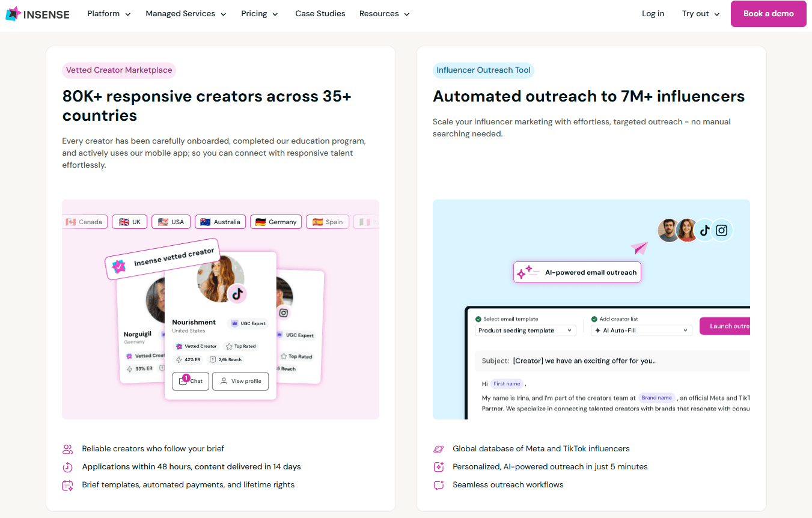Select the Australia flag chip

click(221, 222)
